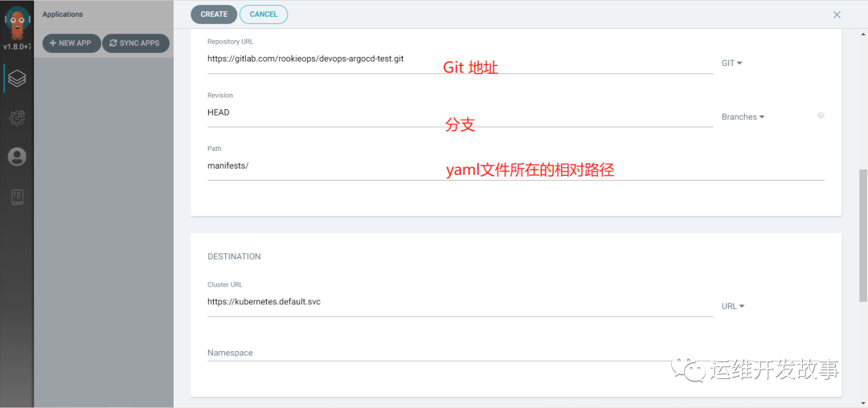This screenshot has height=408, width=868.
Task: Close the new application panel with X
Action: [x=837, y=15]
